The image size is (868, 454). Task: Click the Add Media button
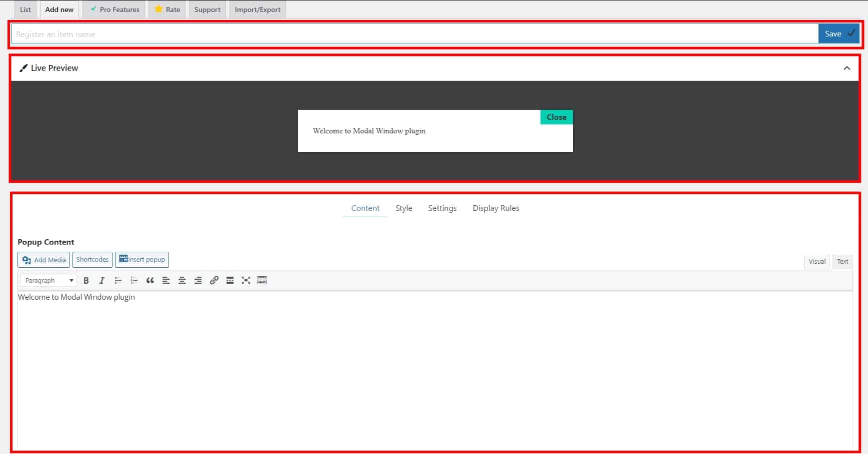pos(44,260)
